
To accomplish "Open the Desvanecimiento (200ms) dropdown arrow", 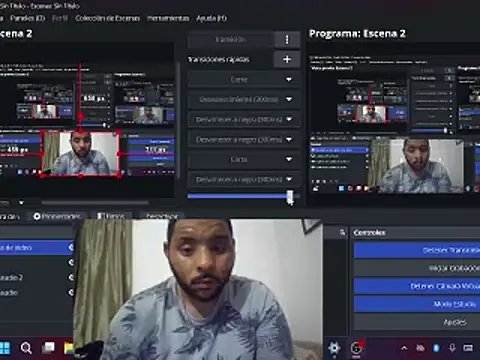I will click(289, 99).
